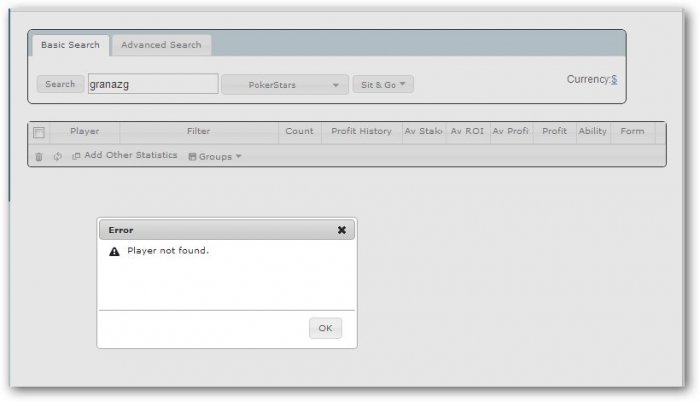Viewport: 700px width, 402px height.
Task: Sort by the Ability column header
Action: (593, 132)
